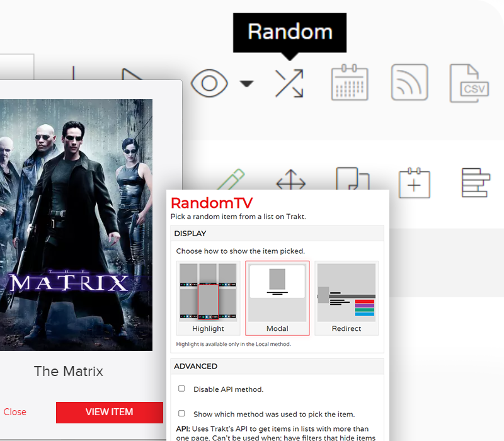Choose the Highlight display option

208,298
